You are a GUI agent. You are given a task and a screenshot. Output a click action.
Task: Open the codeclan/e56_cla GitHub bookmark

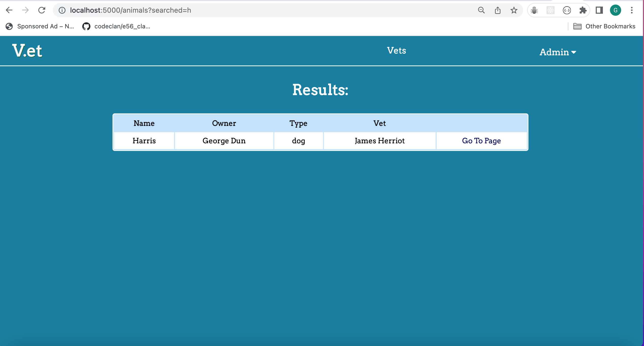(x=116, y=26)
